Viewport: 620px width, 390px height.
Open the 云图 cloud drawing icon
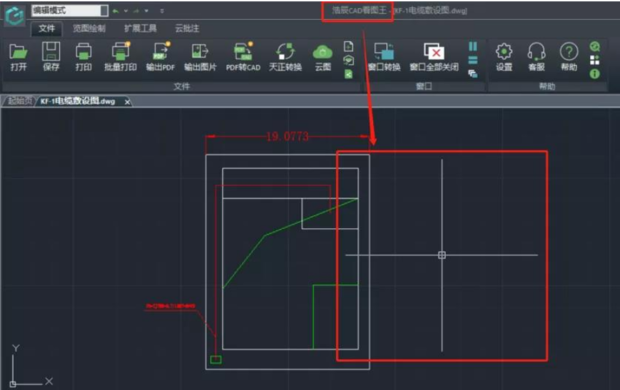[x=323, y=57]
